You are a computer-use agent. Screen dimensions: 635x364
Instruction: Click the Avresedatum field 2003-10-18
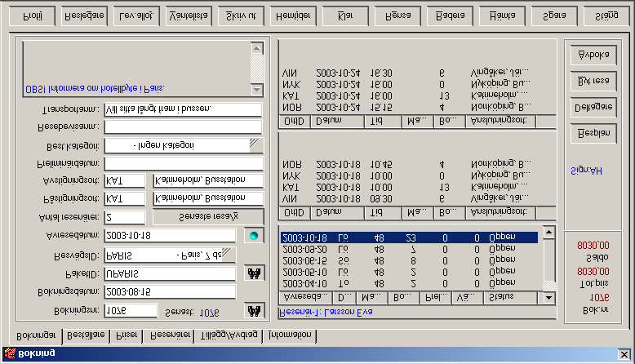tap(170, 236)
